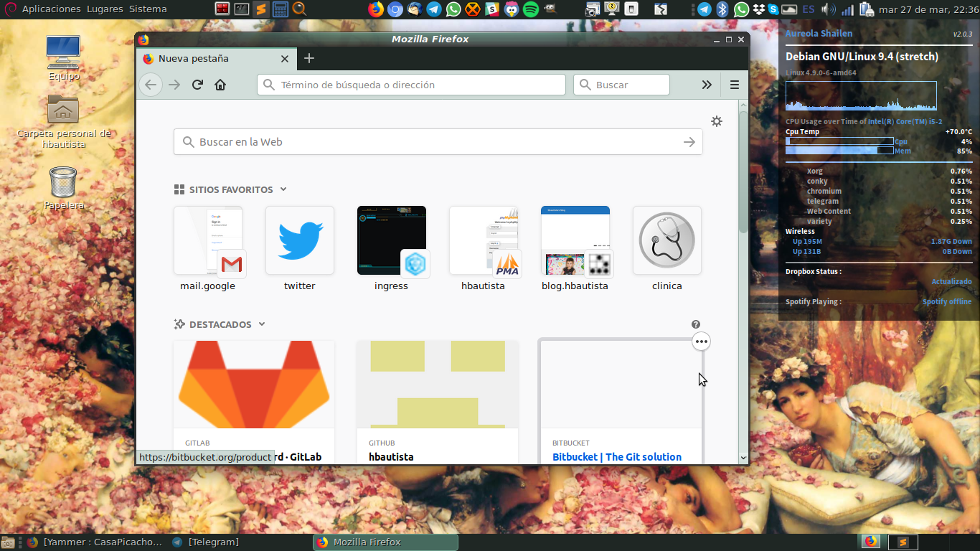Click the Bluetooth tray icon
The height and width of the screenshot is (551, 980).
[723, 9]
